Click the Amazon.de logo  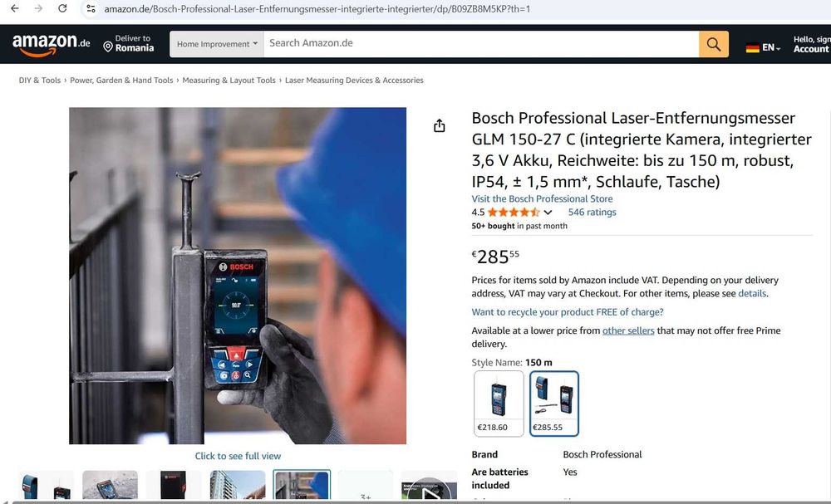[51, 45]
